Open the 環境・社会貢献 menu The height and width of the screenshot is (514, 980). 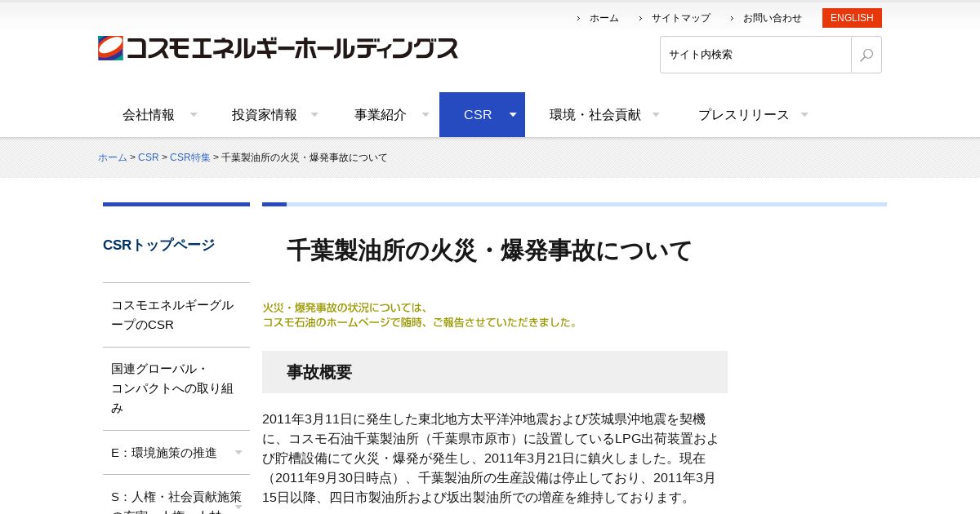(x=595, y=115)
